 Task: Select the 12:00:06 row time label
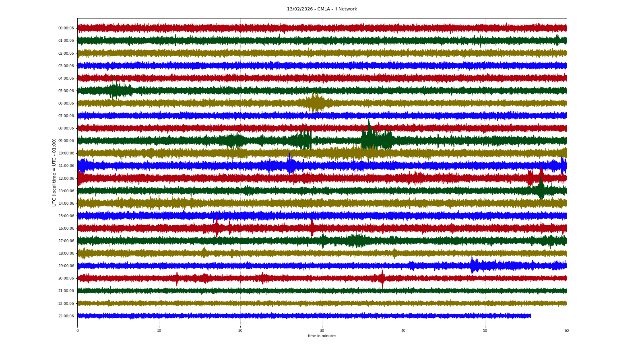pyautogui.click(x=66, y=179)
